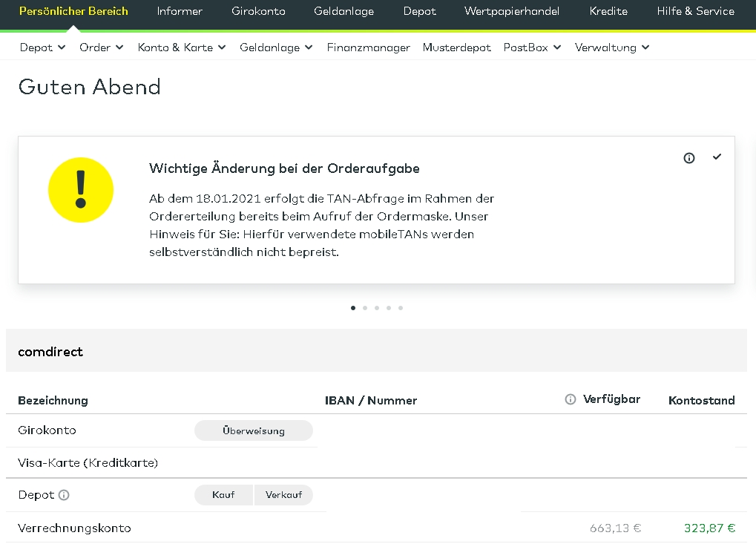The width and height of the screenshot is (756, 544).
Task: Open the Verrechnungskonto account row
Action: (74, 528)
